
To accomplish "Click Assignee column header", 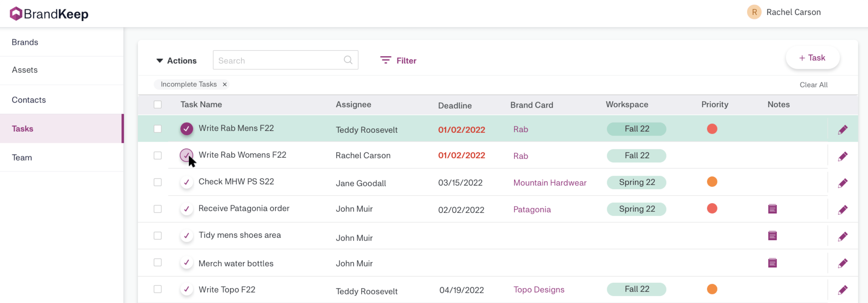I will click(x=353, y=104).
